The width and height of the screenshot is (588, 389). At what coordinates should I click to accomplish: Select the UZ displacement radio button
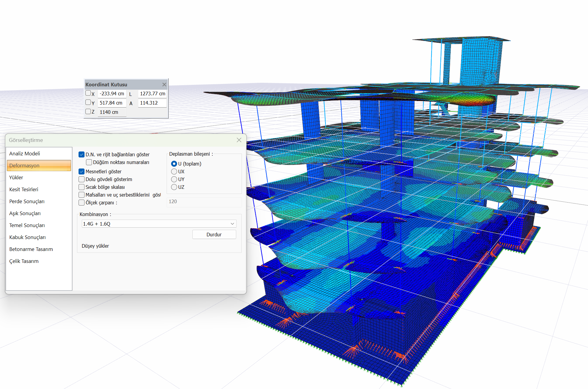click(174, 187)
